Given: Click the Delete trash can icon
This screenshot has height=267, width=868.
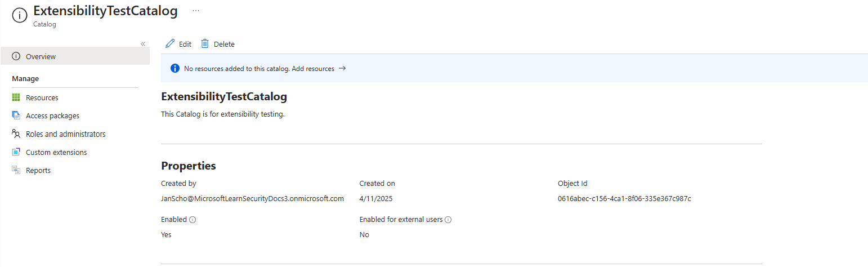Looking at the screenshot, I should pyautogui.click(x=205, y=44).
